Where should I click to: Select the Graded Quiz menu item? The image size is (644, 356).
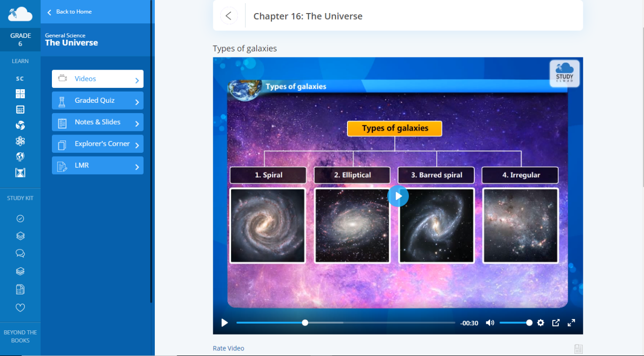(x=98, y=100)
